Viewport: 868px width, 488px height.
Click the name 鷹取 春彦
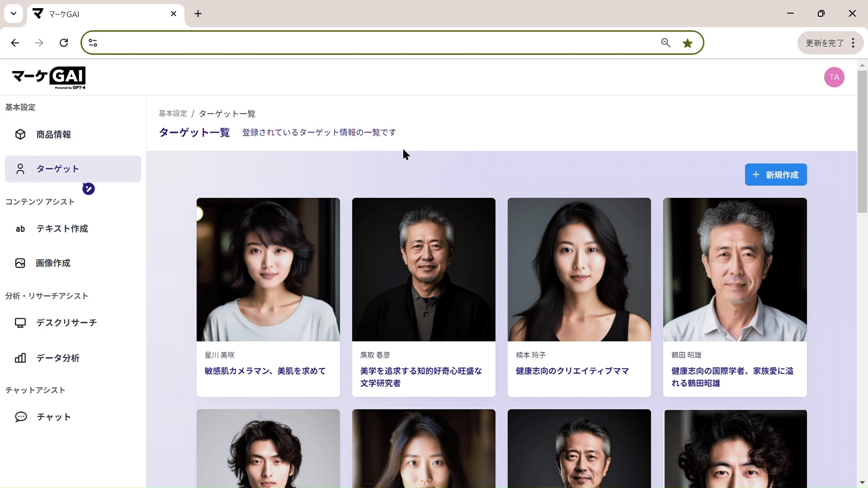coord(375,355)
